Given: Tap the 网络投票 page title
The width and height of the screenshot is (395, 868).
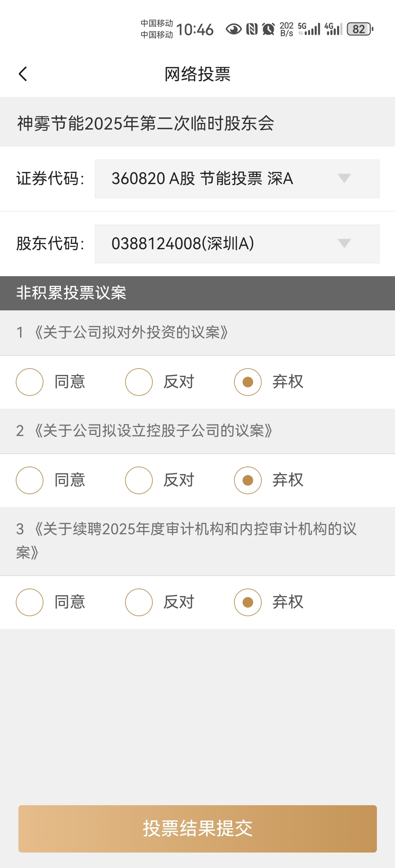Looking at the screenshot, I should point(197,74).
